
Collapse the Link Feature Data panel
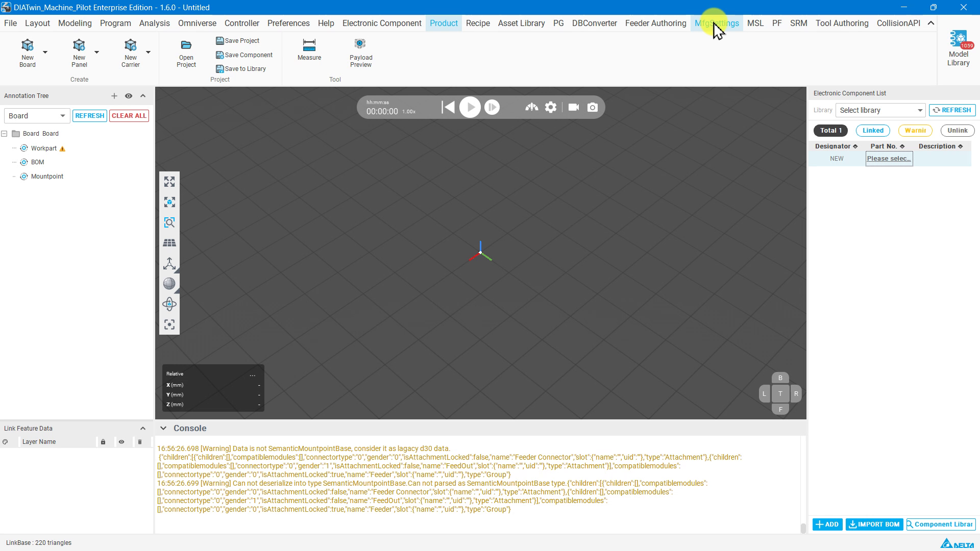click(143, 429)
